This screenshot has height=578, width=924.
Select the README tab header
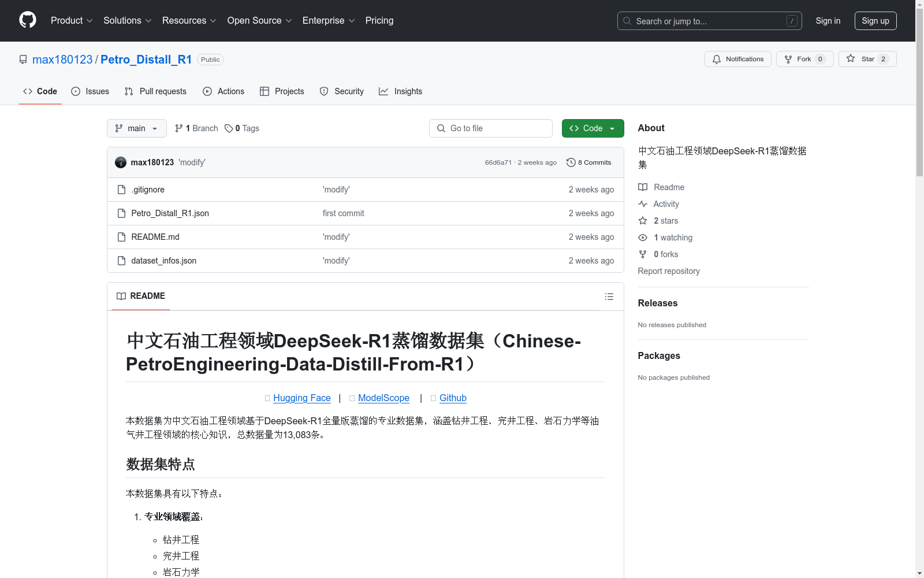click(141, 296)
